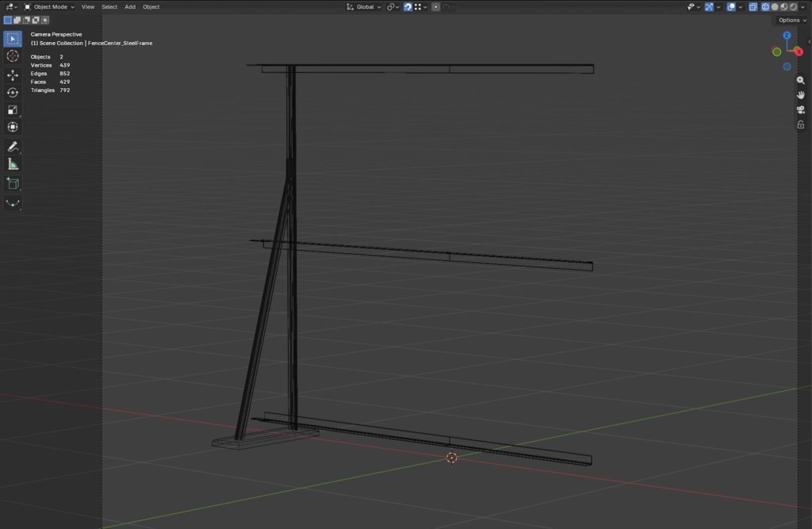This screenshot has width=812, height=529.
Task: Open the shading options dropdown arrow
Action: click(802, 6)
